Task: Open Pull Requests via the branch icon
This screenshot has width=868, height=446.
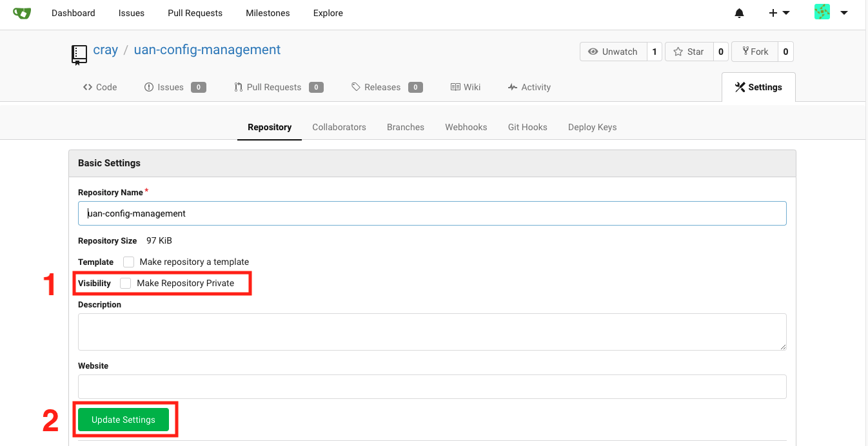Action: (x=239, y=86)
